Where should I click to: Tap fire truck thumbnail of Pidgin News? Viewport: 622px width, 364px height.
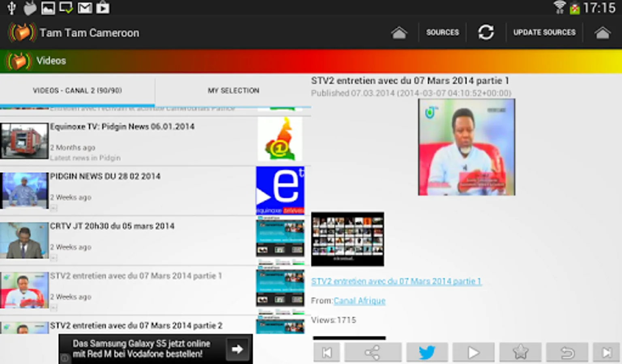point(24,141)
